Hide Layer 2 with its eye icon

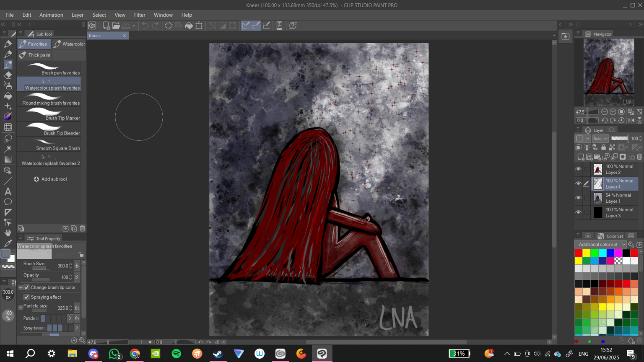tap(579, 169)
